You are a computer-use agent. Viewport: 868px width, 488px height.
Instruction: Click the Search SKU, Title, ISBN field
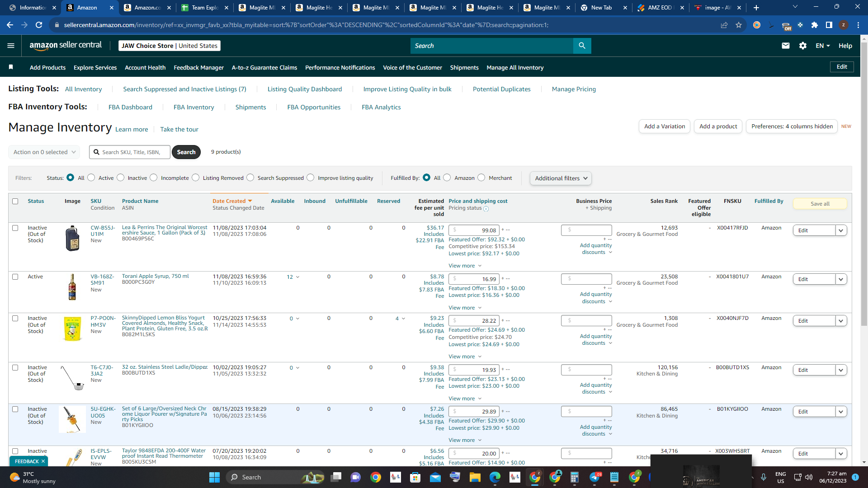[130, 152]
